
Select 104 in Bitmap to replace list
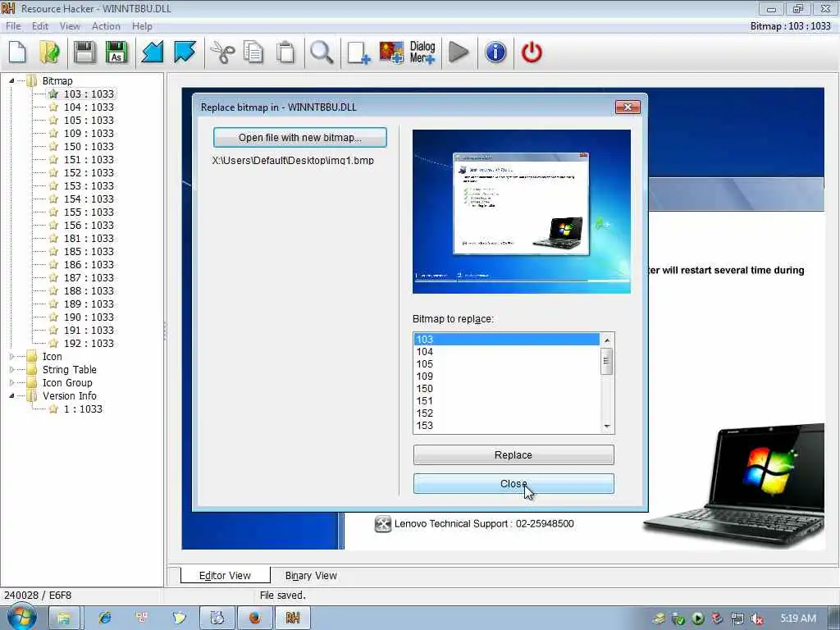506,351
